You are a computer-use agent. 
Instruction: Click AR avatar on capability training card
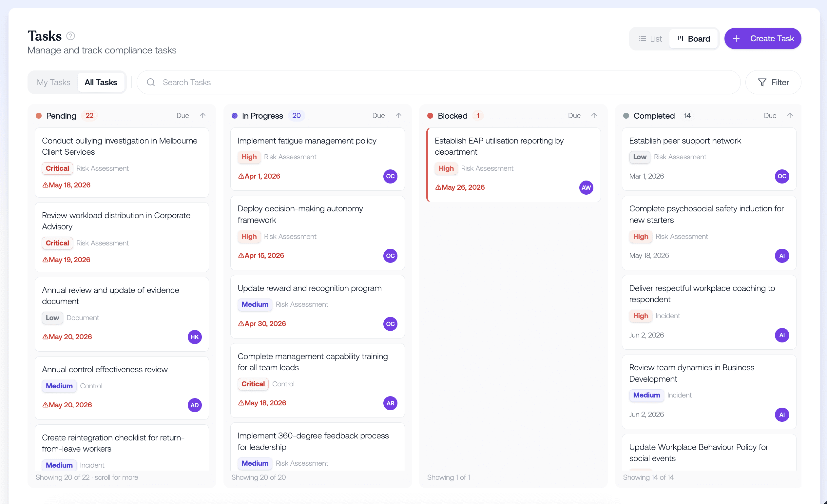(x=390, y=403)
